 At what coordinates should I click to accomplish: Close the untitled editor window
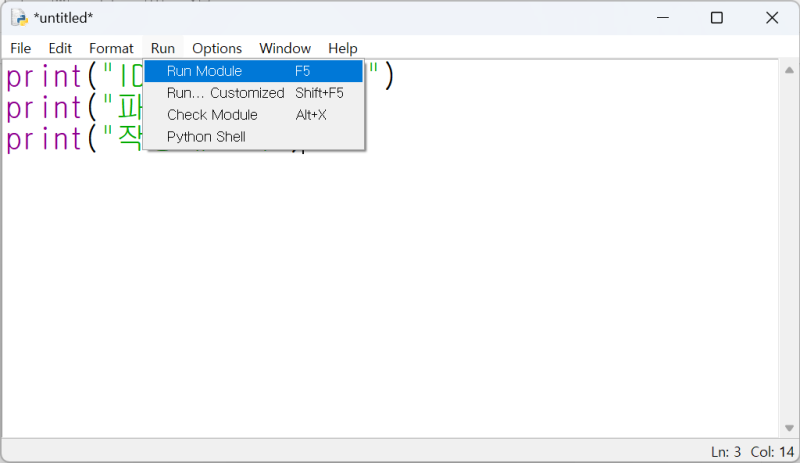click(772, 18)
